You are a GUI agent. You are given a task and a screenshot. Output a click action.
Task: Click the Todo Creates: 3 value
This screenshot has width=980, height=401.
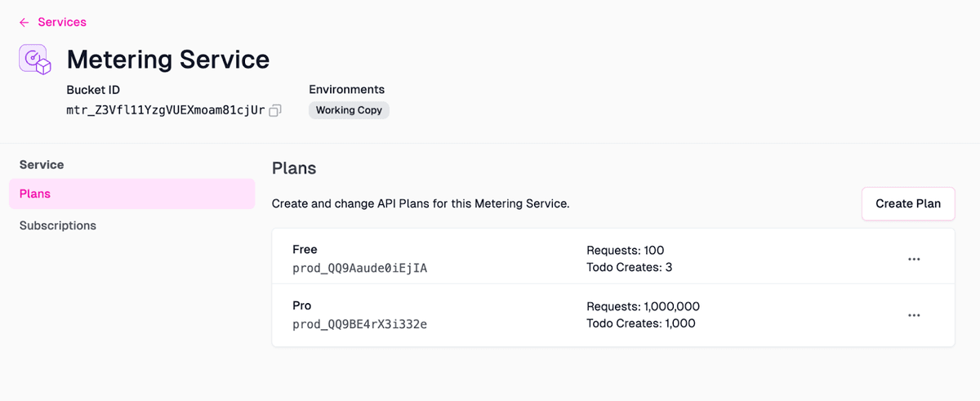pos(629,267)
